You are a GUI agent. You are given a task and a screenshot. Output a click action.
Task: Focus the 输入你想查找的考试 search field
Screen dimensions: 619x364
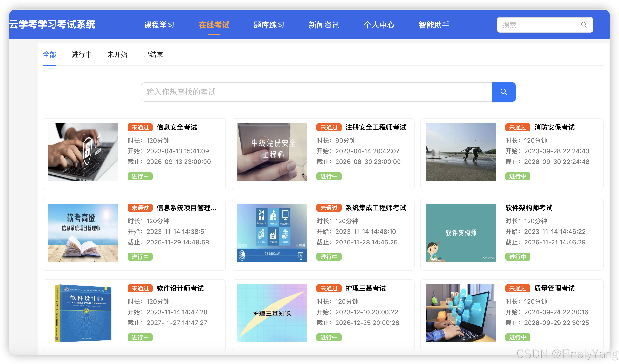point(316,92)
